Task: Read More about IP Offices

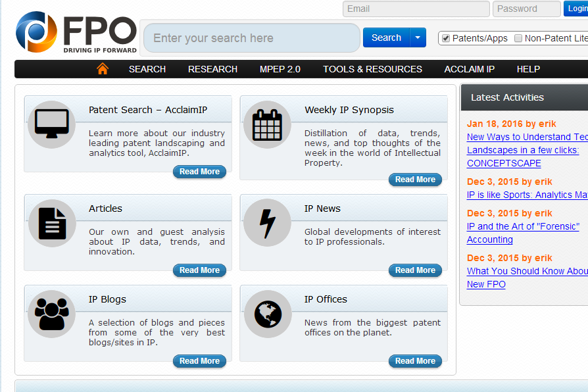Action: click(415, 361)
